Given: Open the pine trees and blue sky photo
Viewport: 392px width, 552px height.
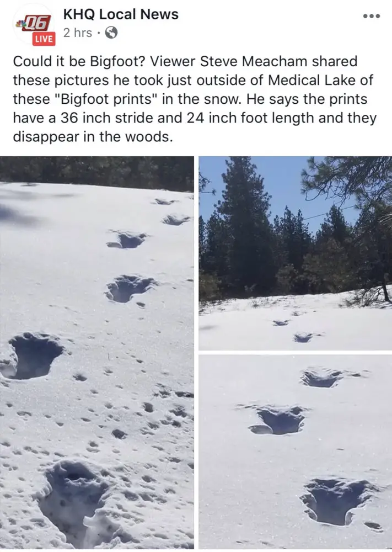Looking at the screenshot, I should [x=296, y=253].
